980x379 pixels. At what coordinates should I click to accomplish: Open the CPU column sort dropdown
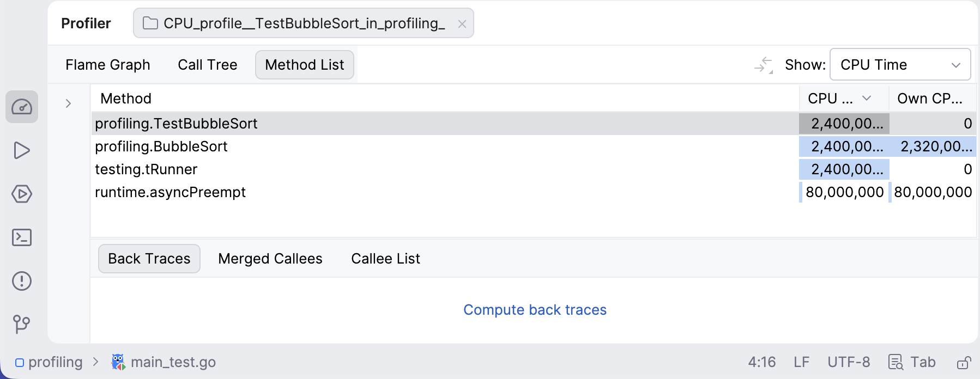coord(867,99)
